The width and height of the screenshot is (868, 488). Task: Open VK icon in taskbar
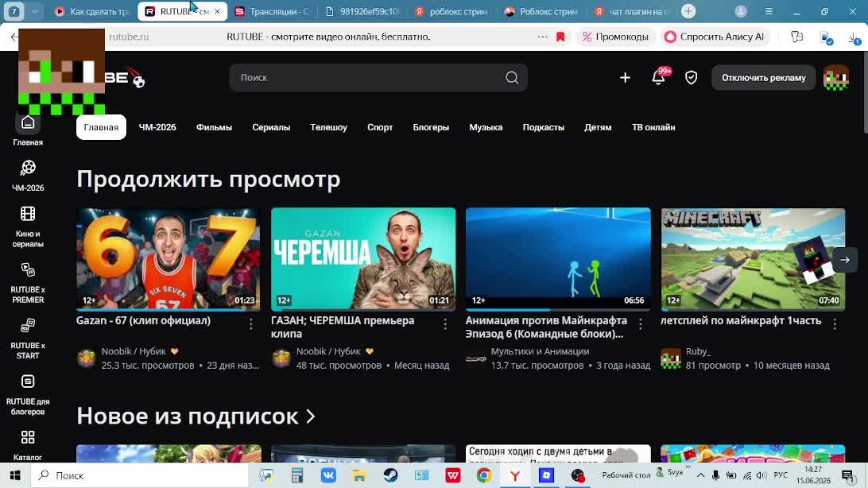click(328, 475)
